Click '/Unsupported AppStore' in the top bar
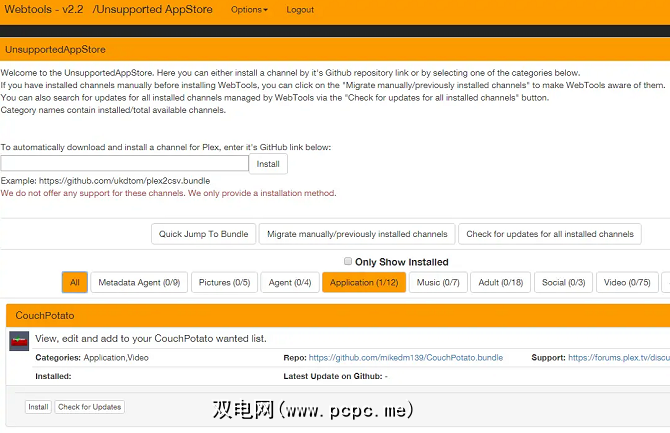The image size is (670, 433). click(152, 9)
